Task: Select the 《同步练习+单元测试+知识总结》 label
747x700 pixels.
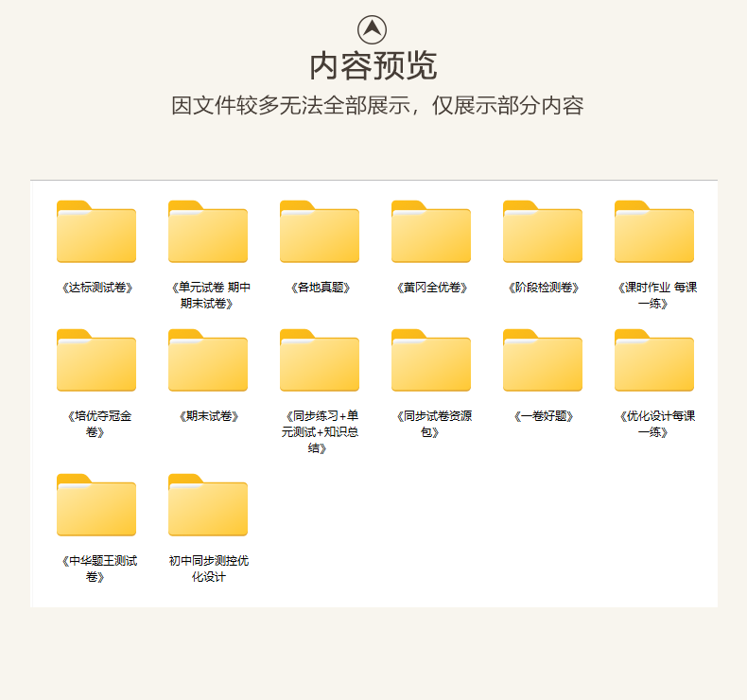Action: (320, 432)
